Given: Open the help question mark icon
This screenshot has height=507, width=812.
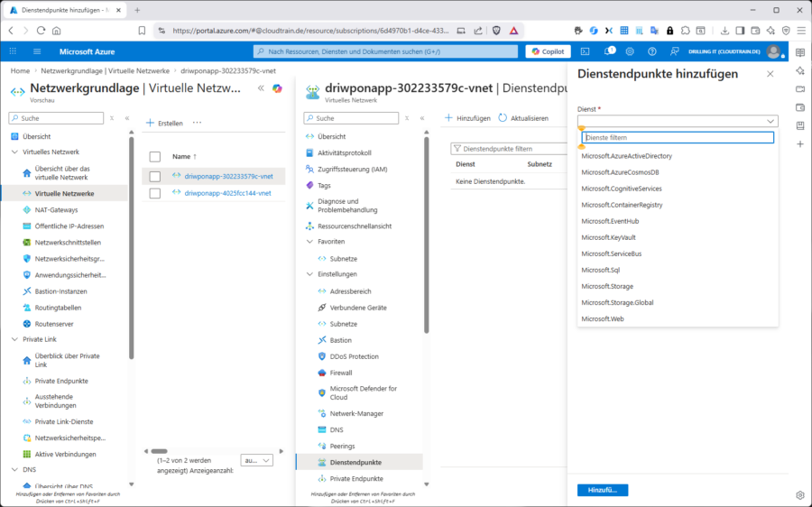Looking at the screenshot, I should [652, 51].
